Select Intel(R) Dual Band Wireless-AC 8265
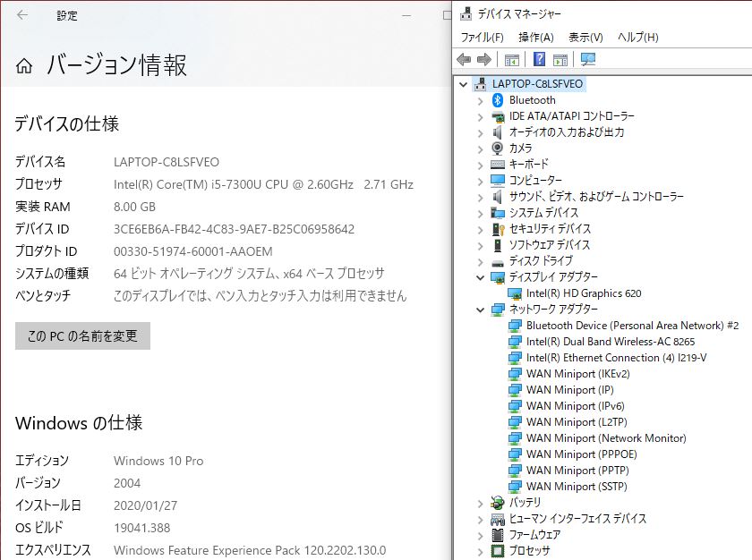Viewport: 752px width, 560px height. (x=610, y=342)
